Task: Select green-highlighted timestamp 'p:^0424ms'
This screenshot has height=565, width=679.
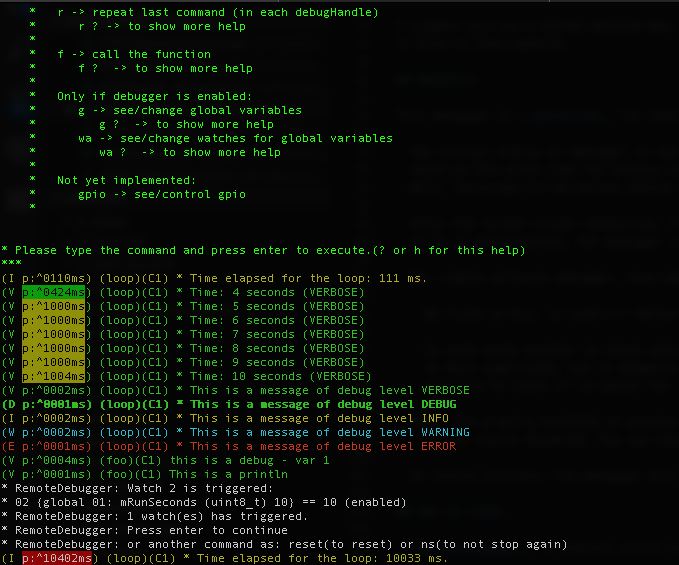Action: click(54, 292)
